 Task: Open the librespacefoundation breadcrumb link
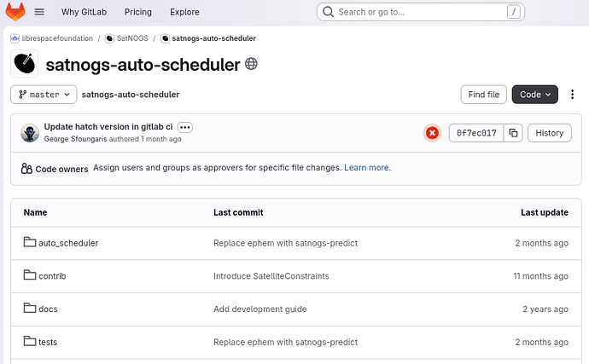coord(57,38)
